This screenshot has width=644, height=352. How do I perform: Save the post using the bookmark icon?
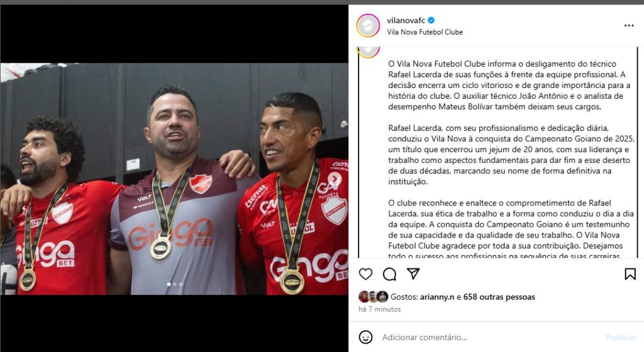[630, 273]
